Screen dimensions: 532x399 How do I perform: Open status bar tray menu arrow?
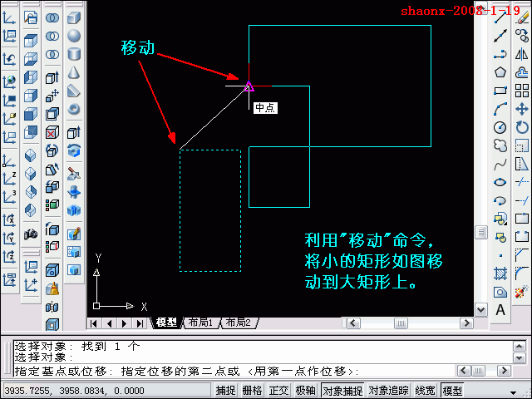(x=513, y=392)
